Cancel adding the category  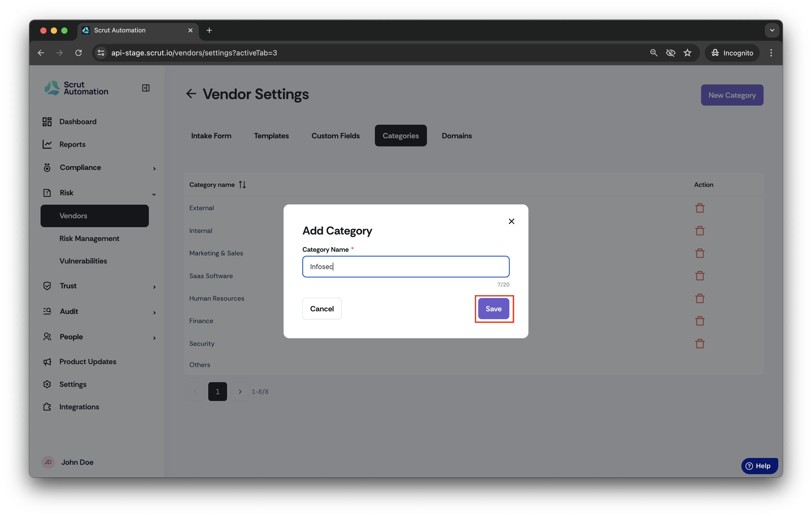(322, 309)
